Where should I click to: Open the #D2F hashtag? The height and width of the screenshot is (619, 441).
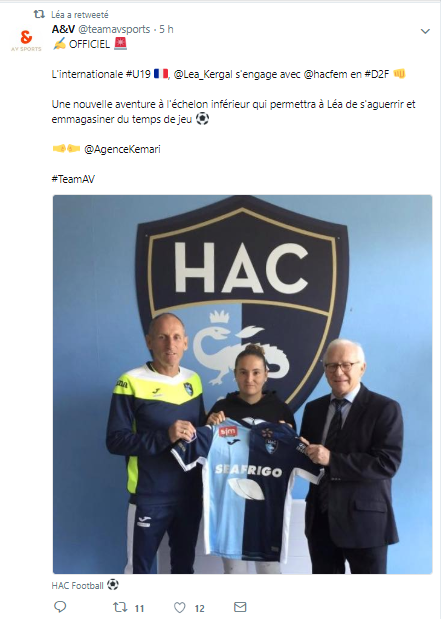[377, 74]
